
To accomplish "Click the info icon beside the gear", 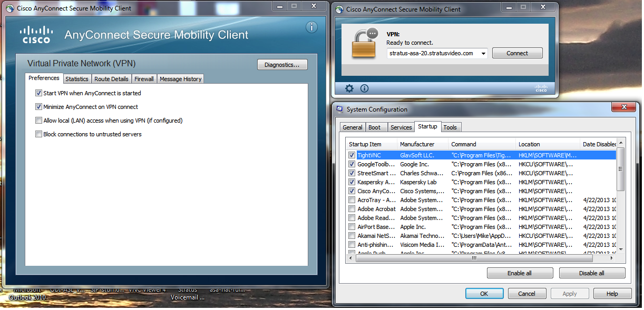I will (364, 88).
